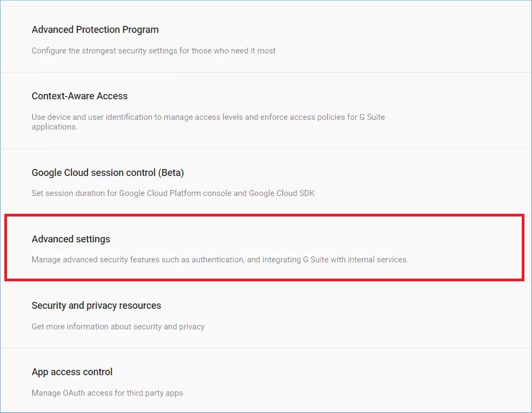
Task: Click the word 'applications.' under Context-Aware Access
Action: [x=55, y=127]
